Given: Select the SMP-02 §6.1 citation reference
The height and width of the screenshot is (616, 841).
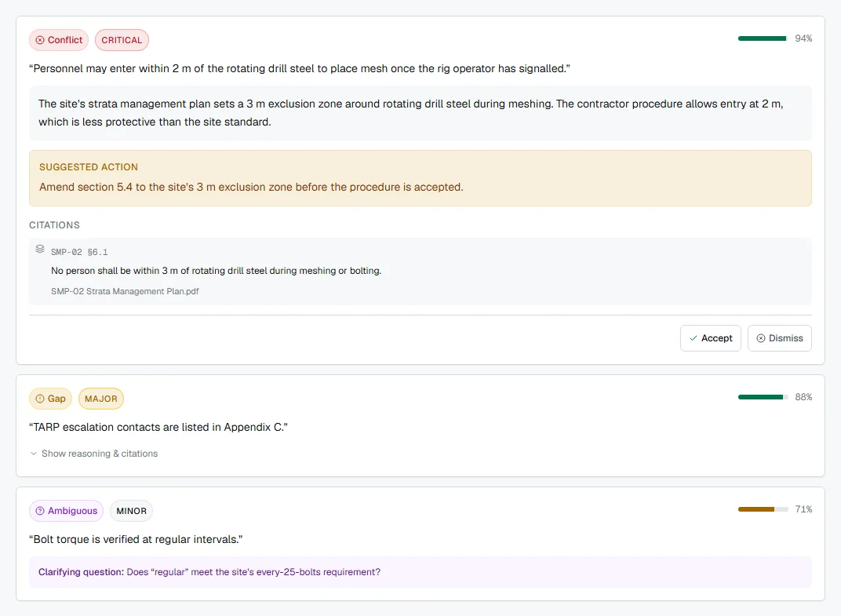Looking at the screenshot, I should pos(79,252).
